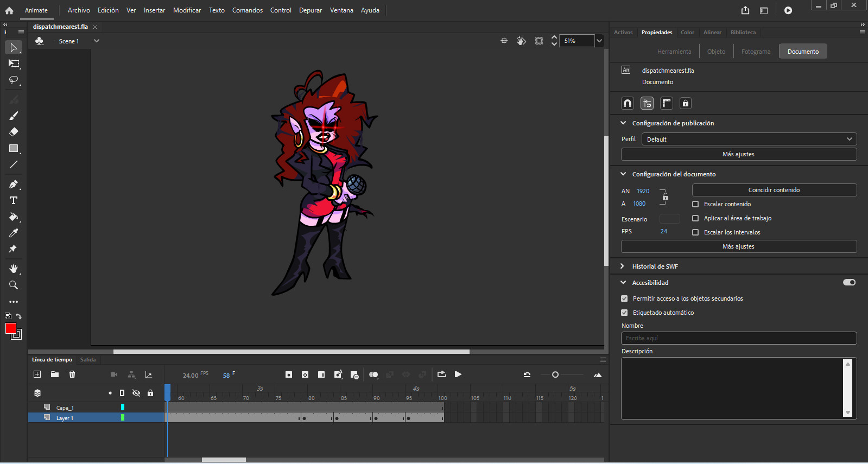The height and width of the screenshot is (464, 868).
Task: Open the Insertar menu
Action: coord(154,10)
